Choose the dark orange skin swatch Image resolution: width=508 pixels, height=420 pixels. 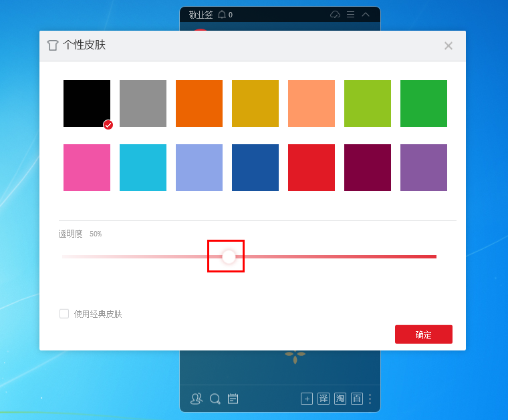point(199,103)
